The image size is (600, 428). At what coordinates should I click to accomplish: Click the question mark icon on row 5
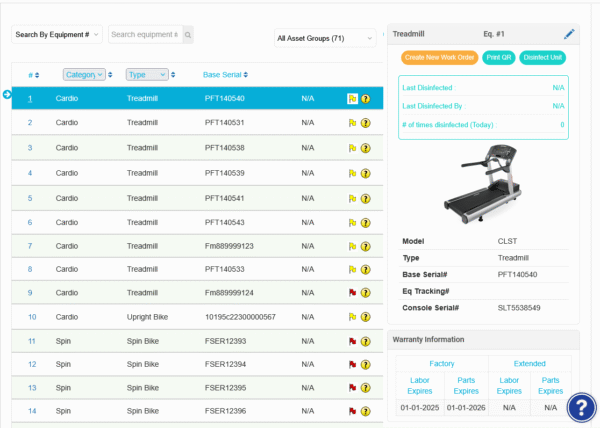[365, 199]
